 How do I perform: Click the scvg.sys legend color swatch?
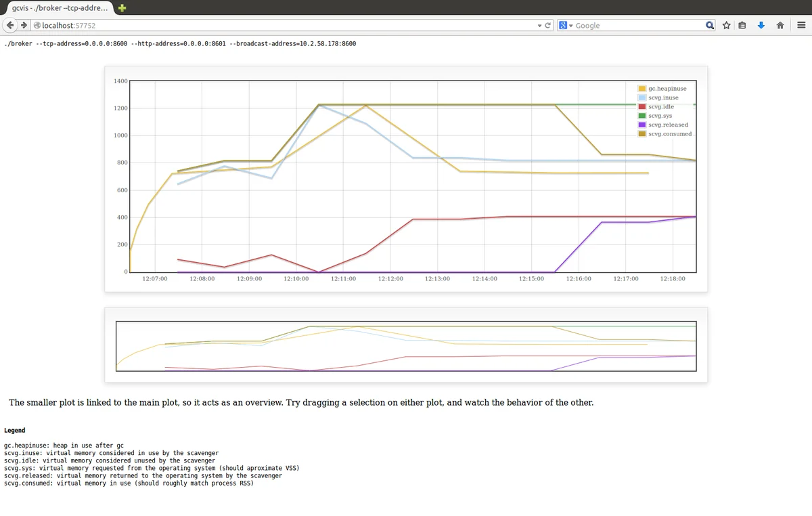click(642, 116)
